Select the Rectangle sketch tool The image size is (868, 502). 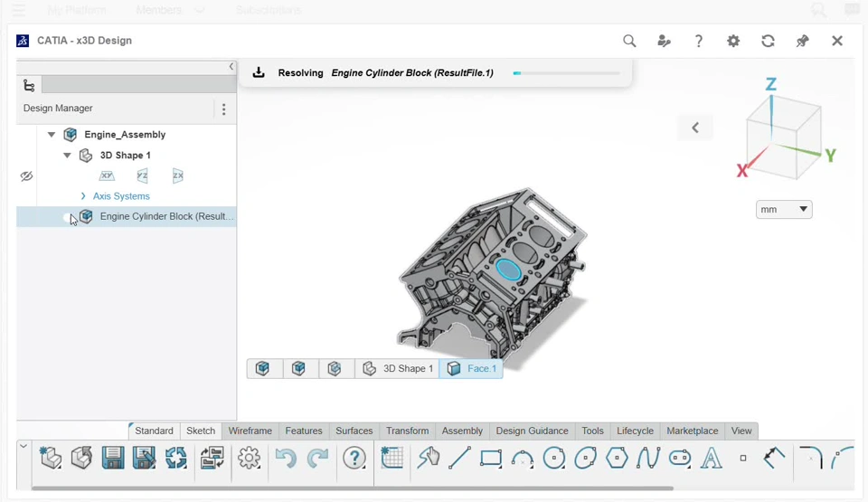click(x=491, y=459)
